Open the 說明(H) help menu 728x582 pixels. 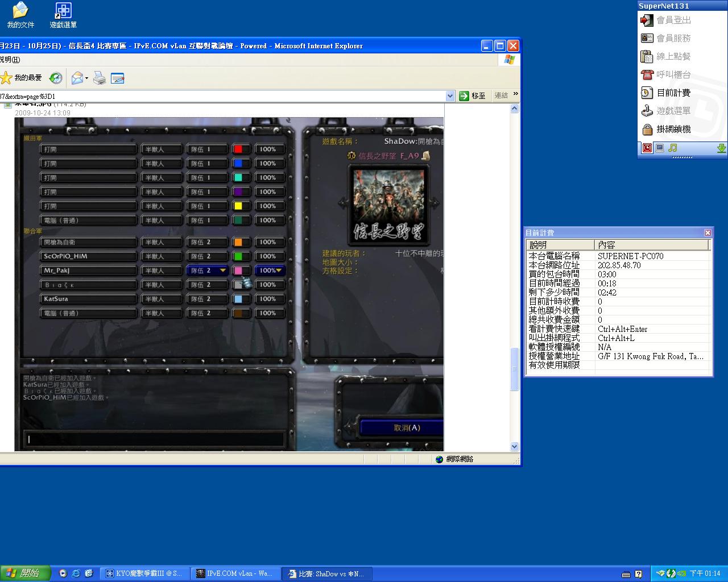tap(10, 60)
